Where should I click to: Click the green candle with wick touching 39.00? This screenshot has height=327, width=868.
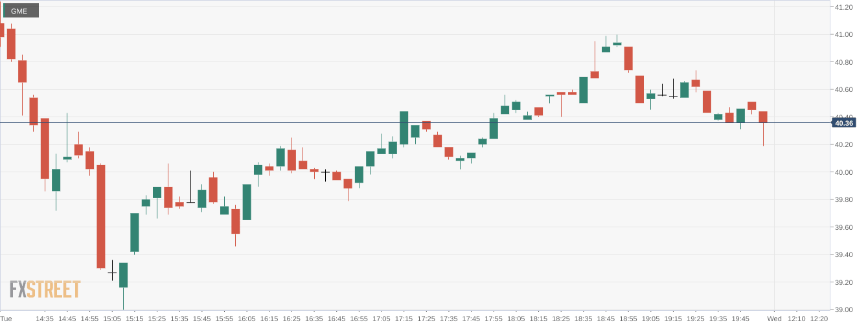click(x=123, y=275)
